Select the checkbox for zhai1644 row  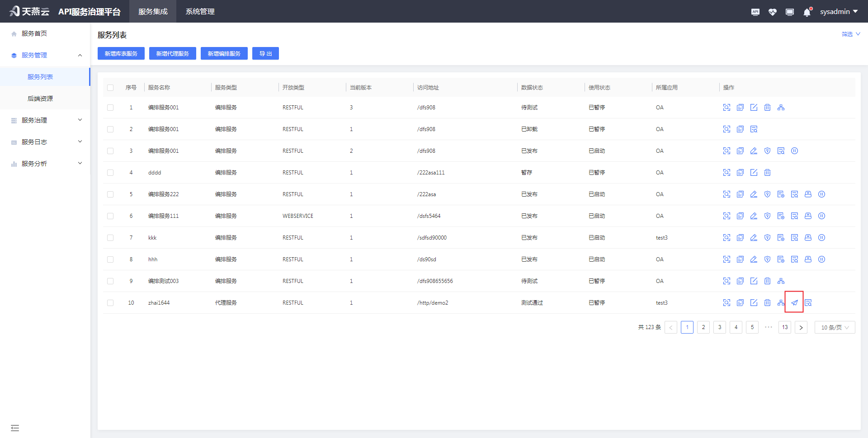[x=110, y=303]
